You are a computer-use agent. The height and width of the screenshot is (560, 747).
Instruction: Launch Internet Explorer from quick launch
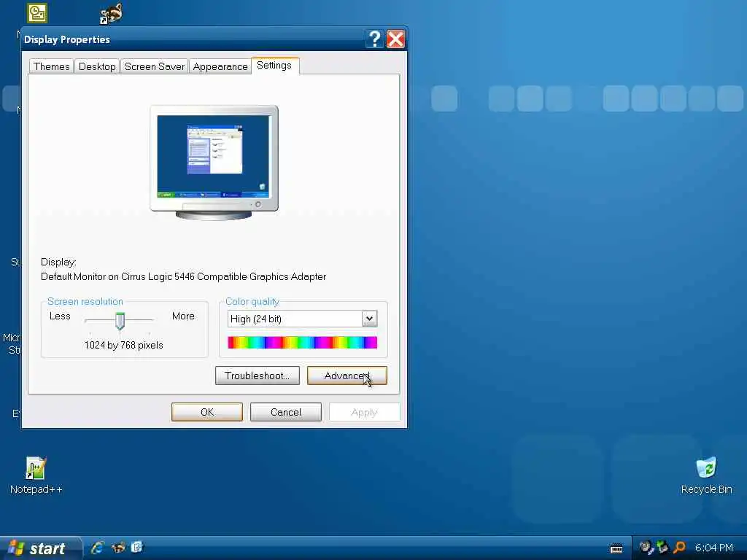point(98,548)
